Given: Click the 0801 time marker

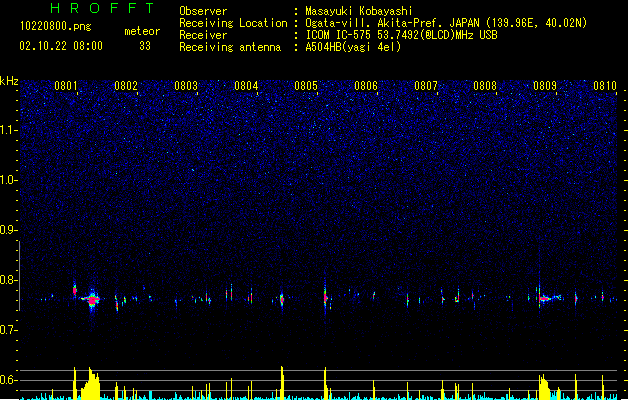Looking at the screenshot, I should pyautogui.click(x=66, y=86).
